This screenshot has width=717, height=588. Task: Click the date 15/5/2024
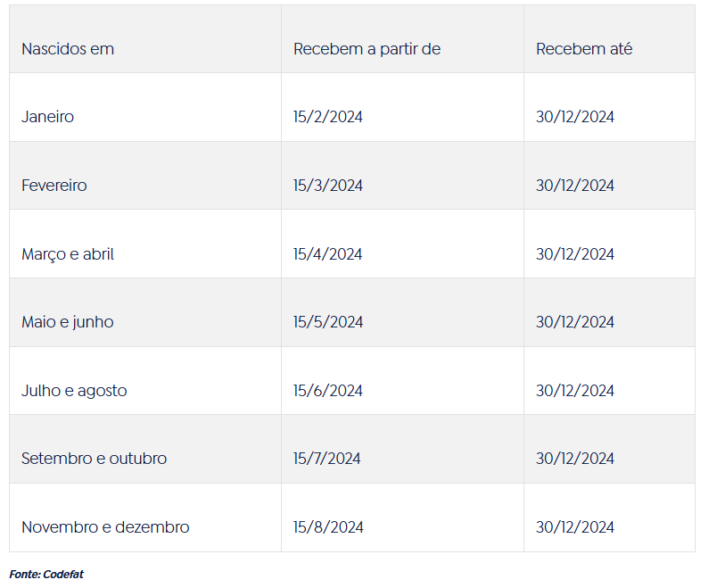(328, 322)
